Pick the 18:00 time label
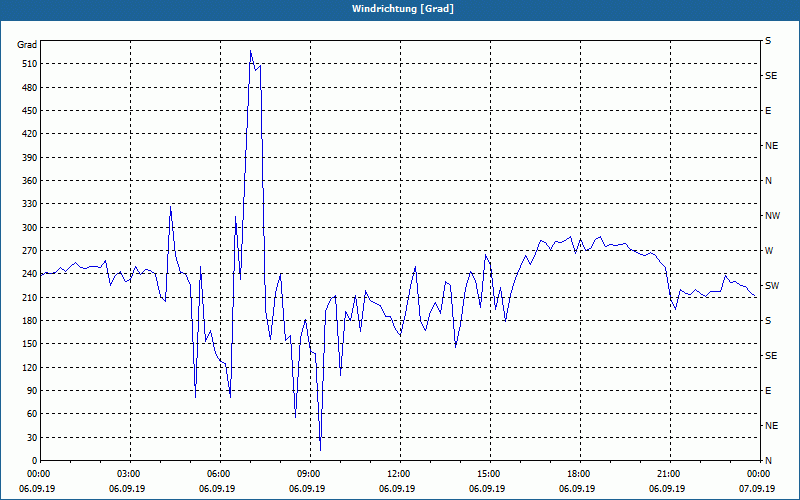This screenshot has height=500, width=800. click(x=579, y=474)
